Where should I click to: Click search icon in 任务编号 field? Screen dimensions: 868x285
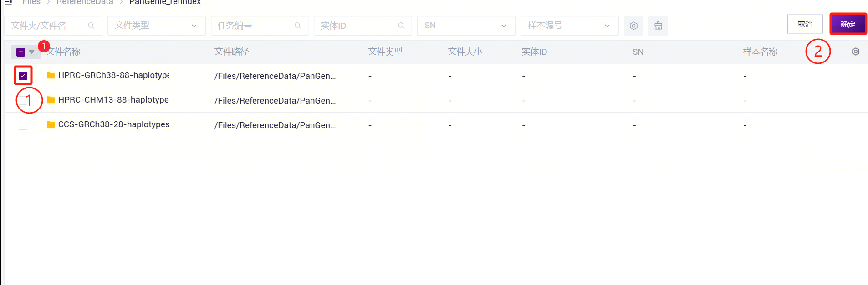(x=298, y=26)
